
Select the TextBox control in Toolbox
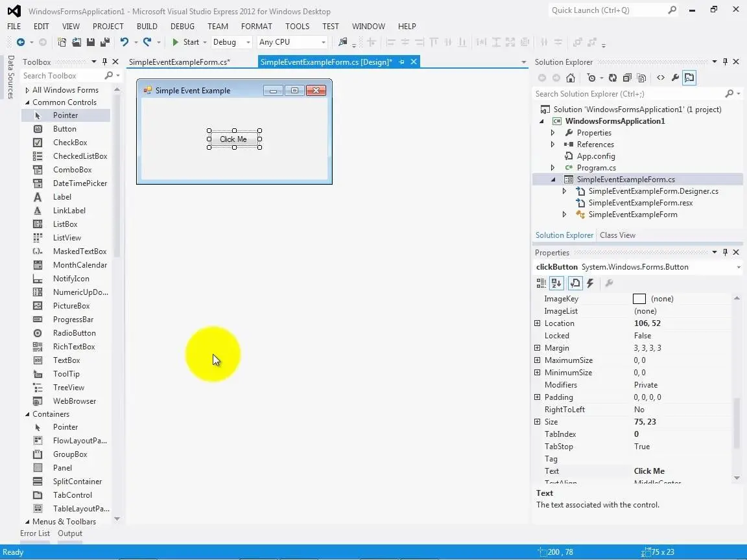coord(65,360)
